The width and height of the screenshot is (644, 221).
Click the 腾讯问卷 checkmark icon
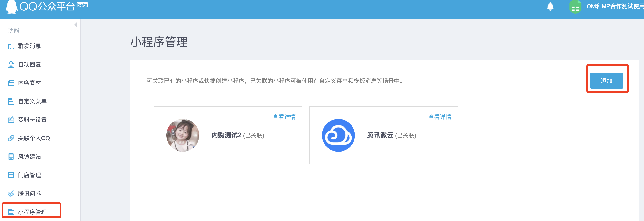11,194
